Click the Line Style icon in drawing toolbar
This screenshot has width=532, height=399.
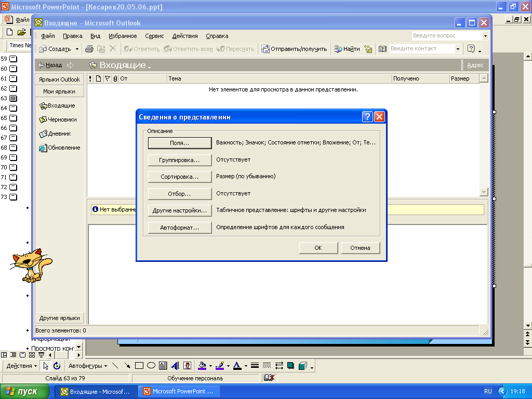[255, 366]
